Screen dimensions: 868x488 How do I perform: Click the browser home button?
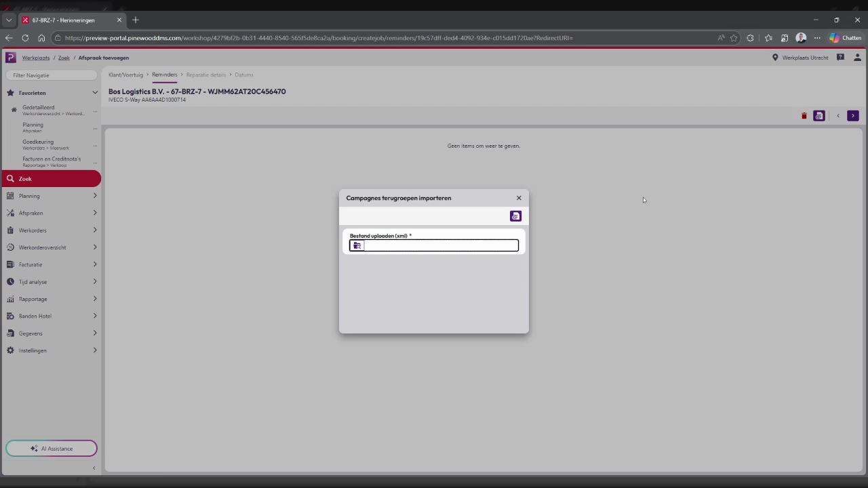(41, 38)
